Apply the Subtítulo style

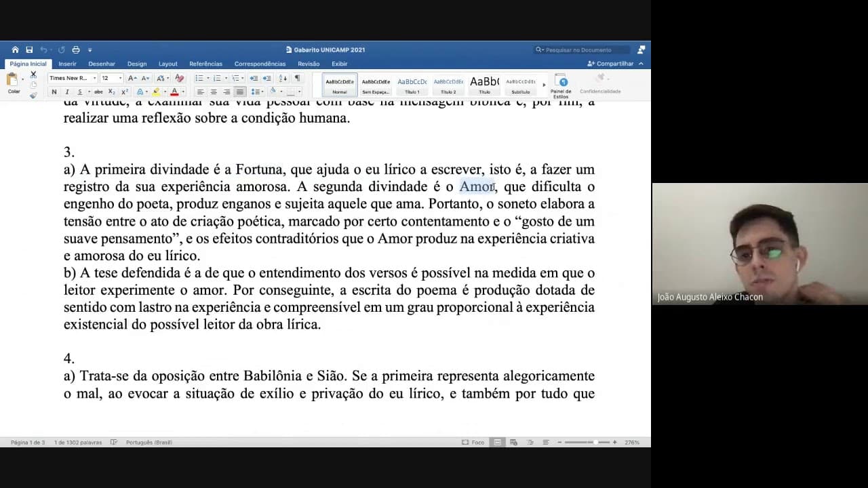(520, 85)
